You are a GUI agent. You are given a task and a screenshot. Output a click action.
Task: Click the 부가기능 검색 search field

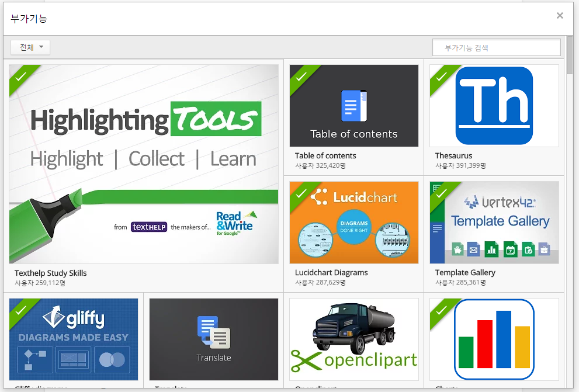(496, 48)
